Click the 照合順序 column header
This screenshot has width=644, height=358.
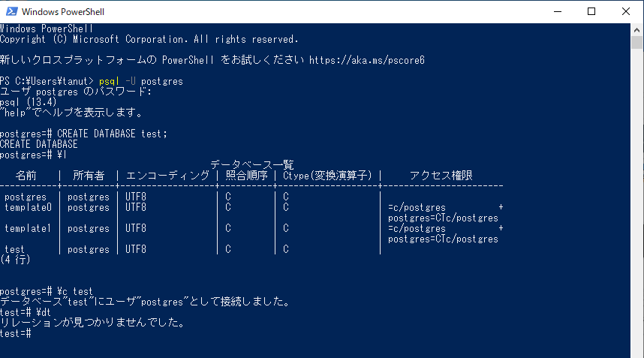[x=247, y=176]
